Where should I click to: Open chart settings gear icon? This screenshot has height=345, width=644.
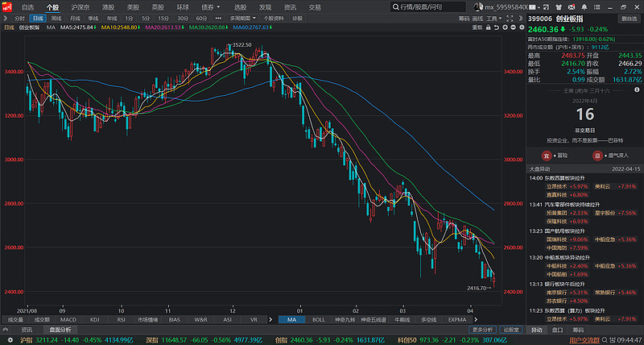pyautogui.click(x=522, y=27)
